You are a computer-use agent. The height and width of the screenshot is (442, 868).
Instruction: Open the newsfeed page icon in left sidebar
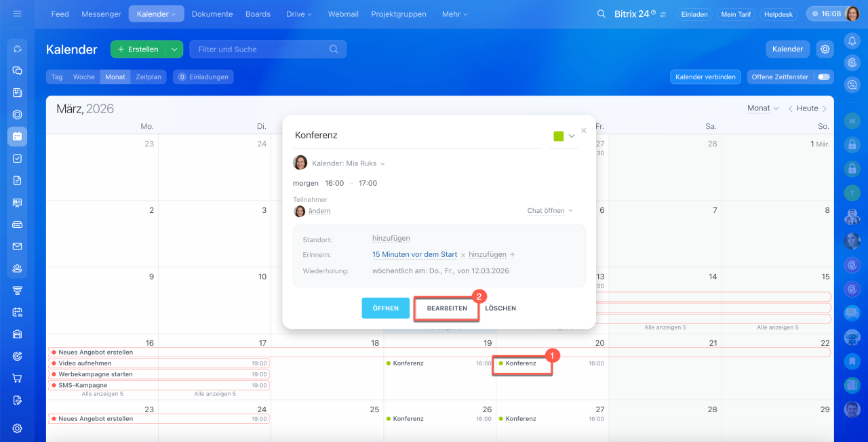coord(18,92)
